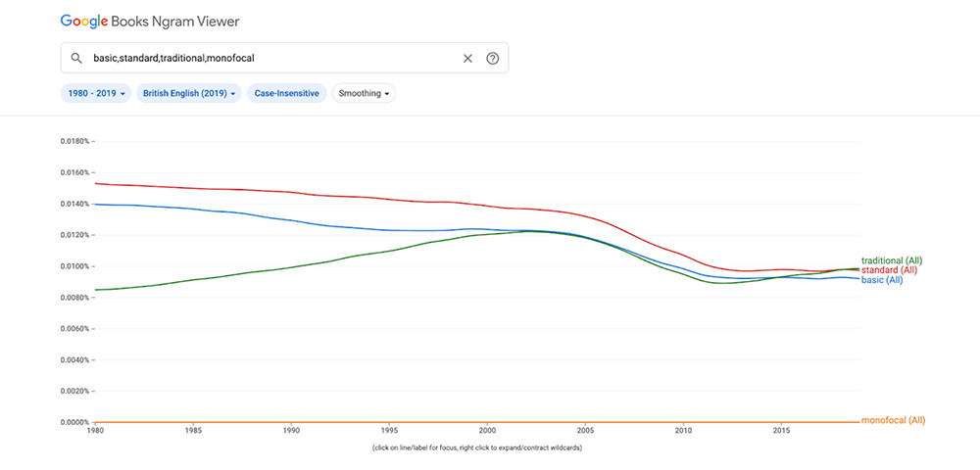Click the 0.0100% label on the y-axis
Viewport: 980px width, 470px height.
point(75,266)
